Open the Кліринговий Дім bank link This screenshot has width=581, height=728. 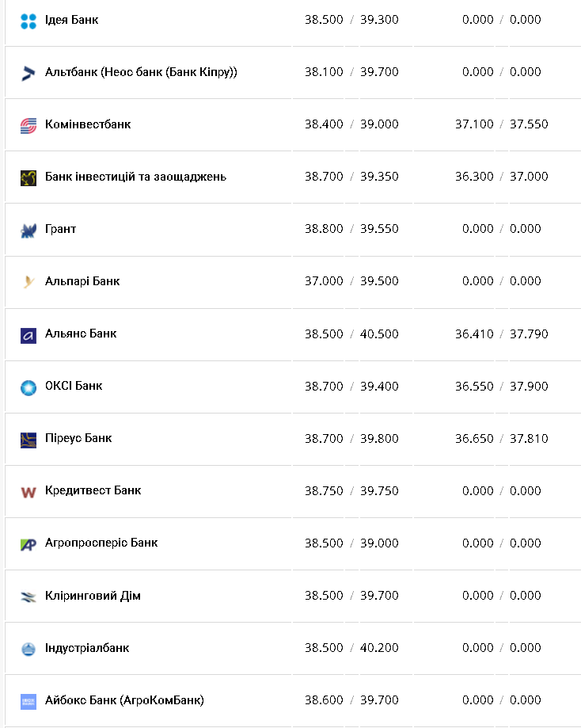[x=93, y=596]
